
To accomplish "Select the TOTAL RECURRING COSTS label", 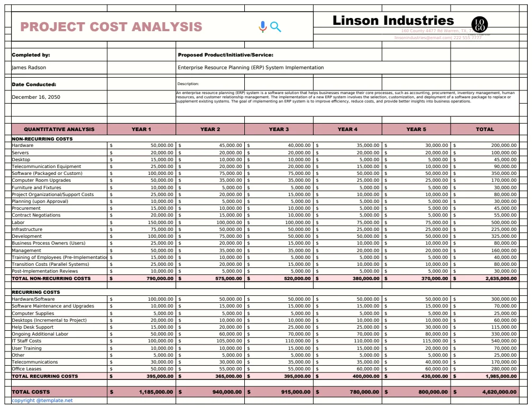I will (45, 376).
